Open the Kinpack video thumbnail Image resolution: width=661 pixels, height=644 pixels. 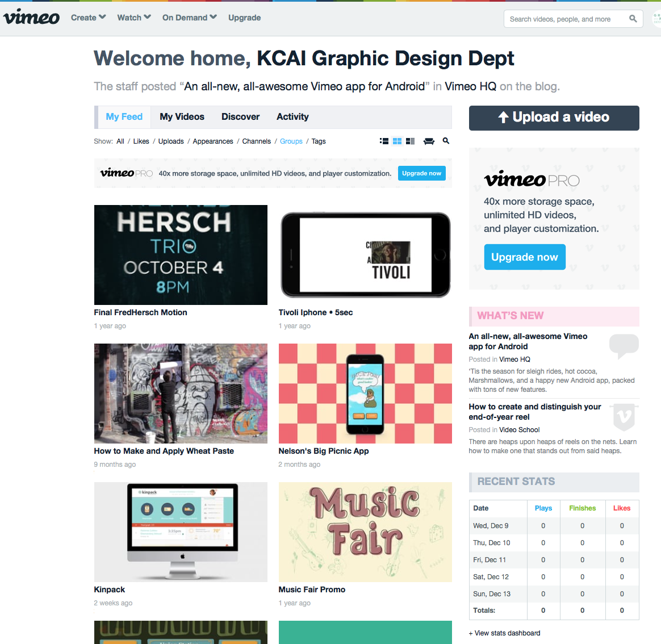coord(181,532)
